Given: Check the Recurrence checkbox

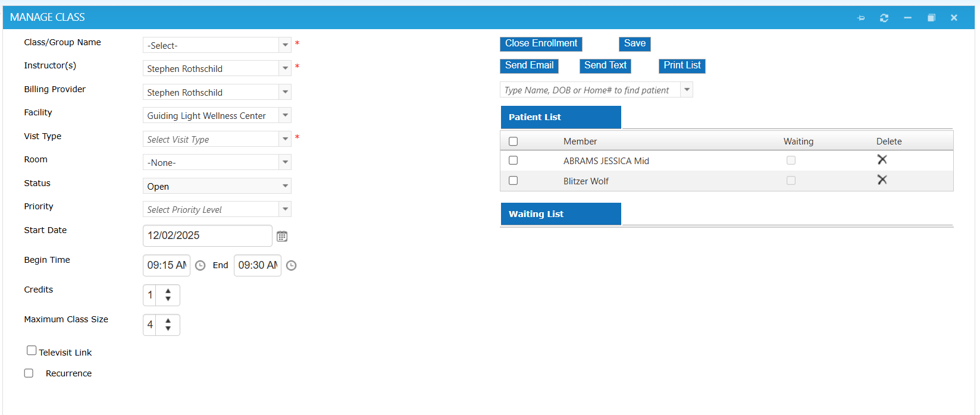Looking at the screenshot, I should pyautogui.click(x=29, y=373).
